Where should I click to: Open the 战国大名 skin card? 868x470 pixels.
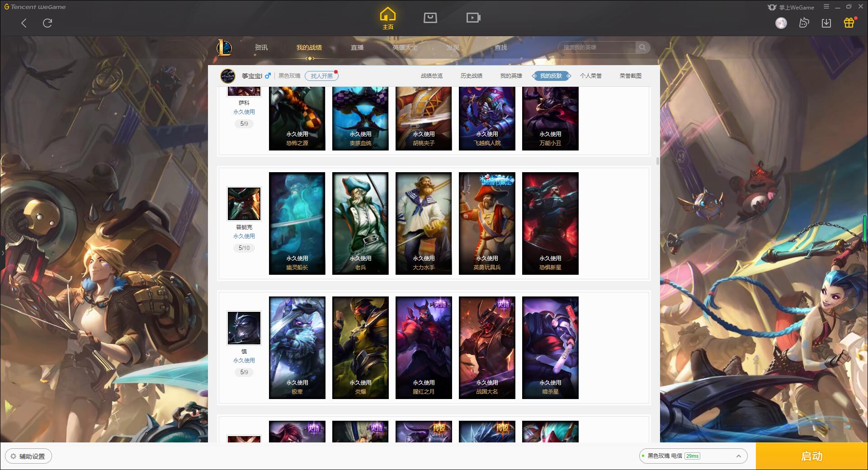tap(487, 348)
